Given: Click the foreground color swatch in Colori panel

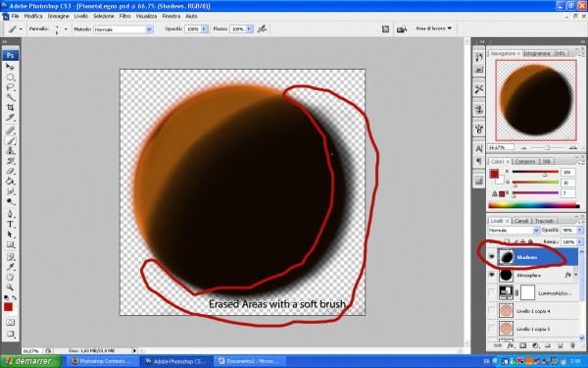Looking at the screenshot, I should click(494, 174).
